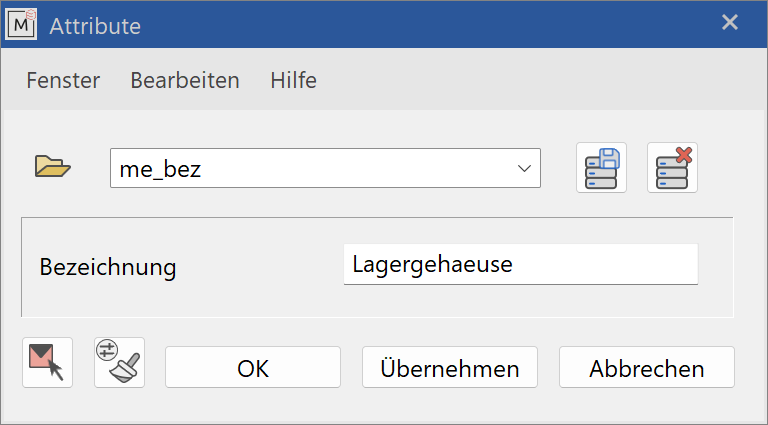Focus the Lagergehaeuse text field
The width and height of the screenshot is (768, 425).
pos(521,264)
